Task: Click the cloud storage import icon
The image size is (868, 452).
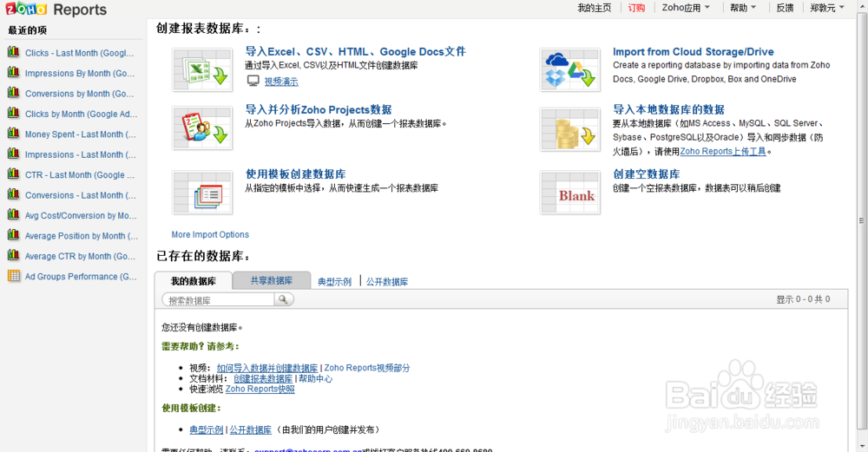Action: [x=569, y=69]
